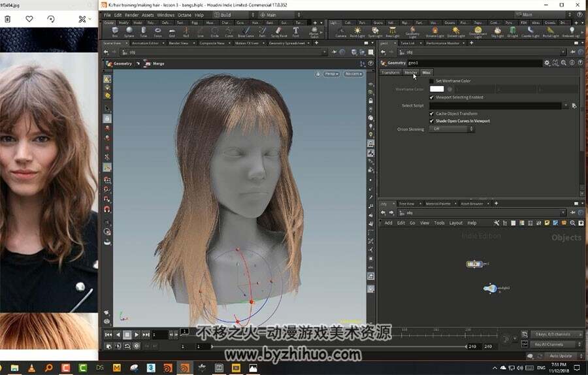588x375 pixels.
Task: Add a Caustic Light from the shelf
Action: [x=530, y=32]
